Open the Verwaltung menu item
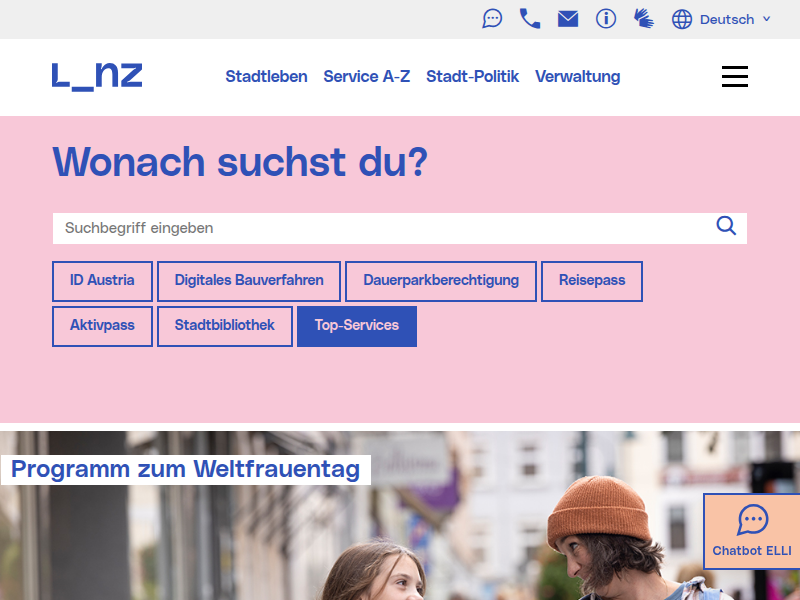The image size is (800, 600). tap(578, 76)
